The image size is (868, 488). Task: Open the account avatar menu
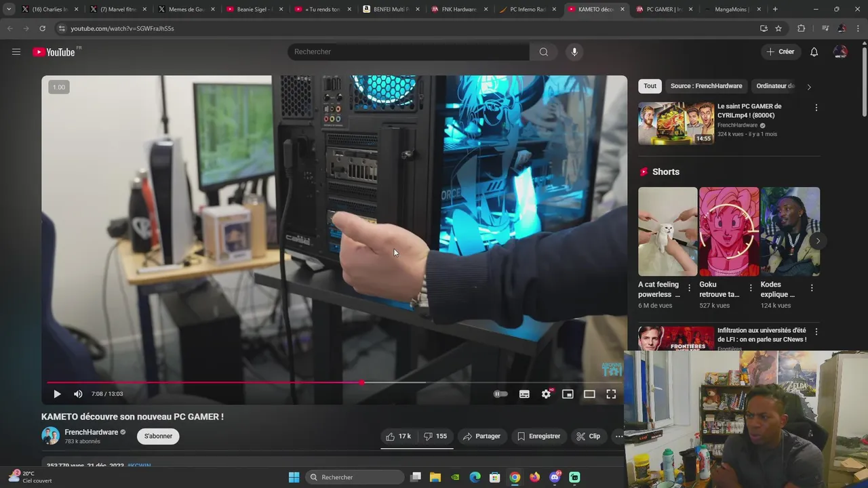[840, 52]
